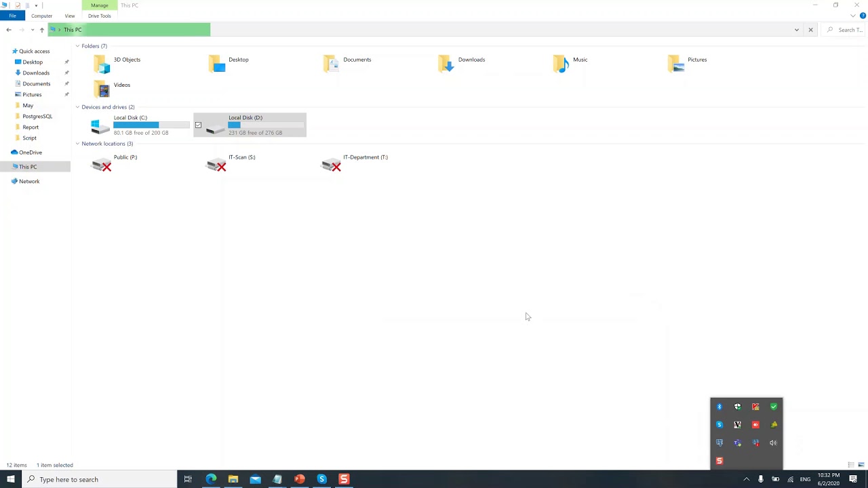Click the Task View taskbar button

pyautogui.click(x=188, y=479)
